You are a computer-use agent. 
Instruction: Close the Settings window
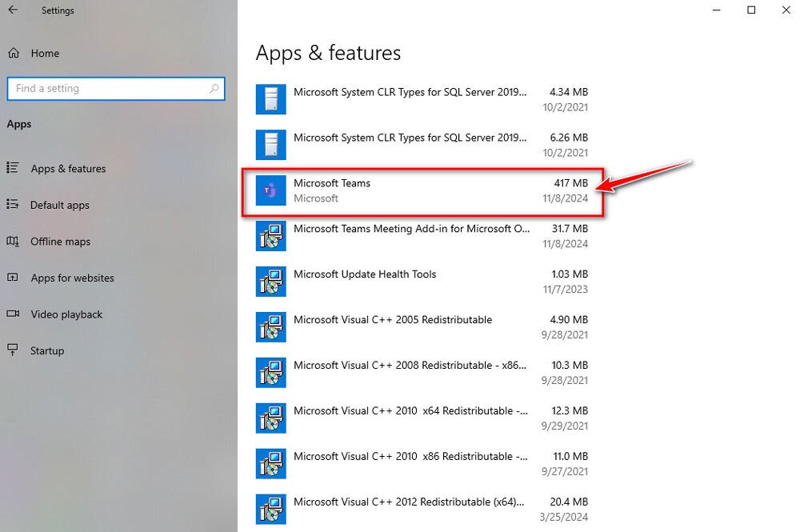pos(786,10)
